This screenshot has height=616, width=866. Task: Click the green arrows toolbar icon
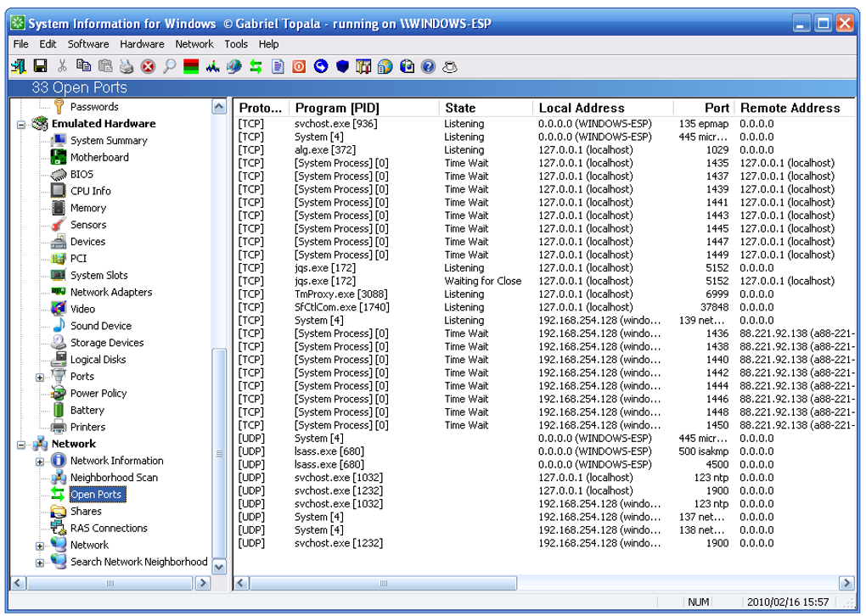[256, 66]
